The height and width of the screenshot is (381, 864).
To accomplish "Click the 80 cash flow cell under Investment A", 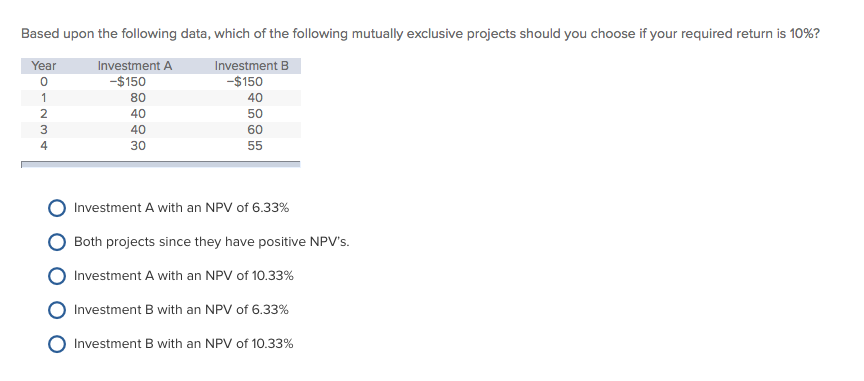I will coord(138,98).
